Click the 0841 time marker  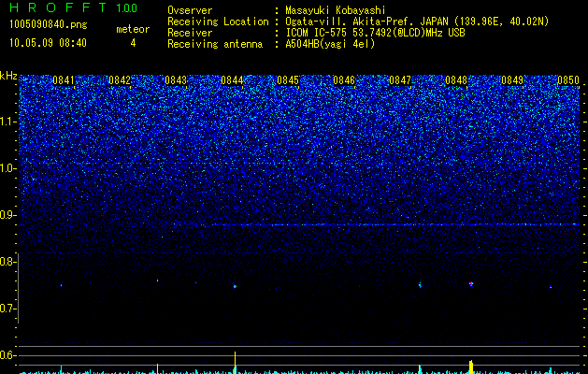coord(64,80)
